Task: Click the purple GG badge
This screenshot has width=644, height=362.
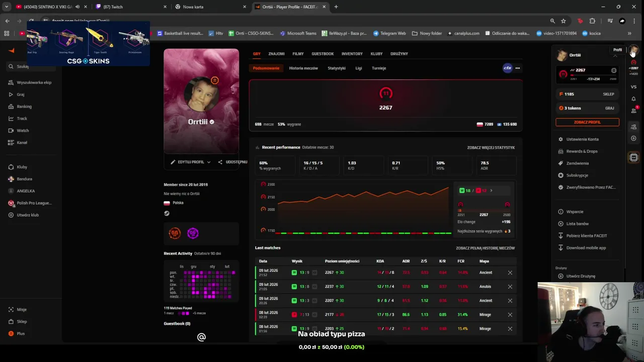Action: (x=193, y=233)
